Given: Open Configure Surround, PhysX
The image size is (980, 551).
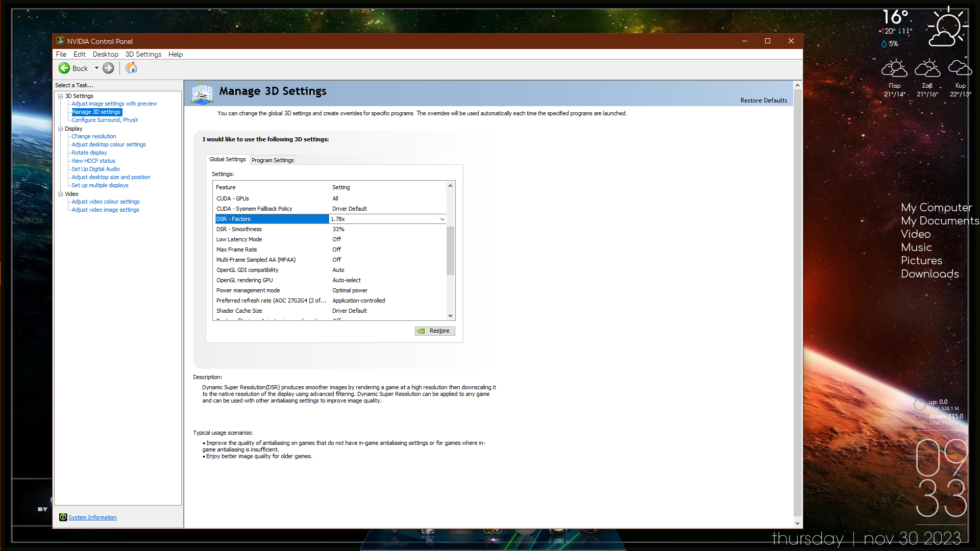Looking at the screenshot, I should tap(105, 120).
